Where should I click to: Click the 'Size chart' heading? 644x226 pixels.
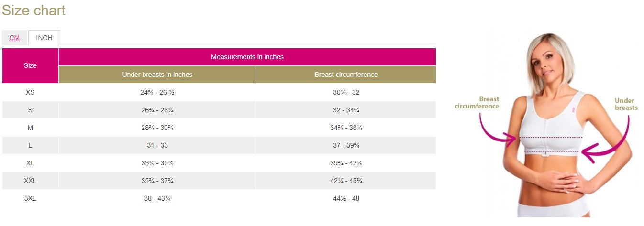click(x=33, y=11)
